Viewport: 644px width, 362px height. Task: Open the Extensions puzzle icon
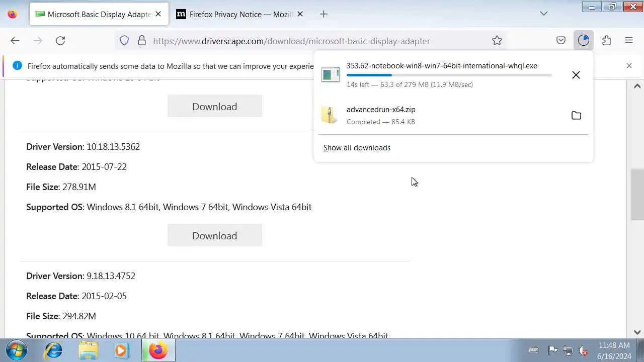click(x=606, y=41)
